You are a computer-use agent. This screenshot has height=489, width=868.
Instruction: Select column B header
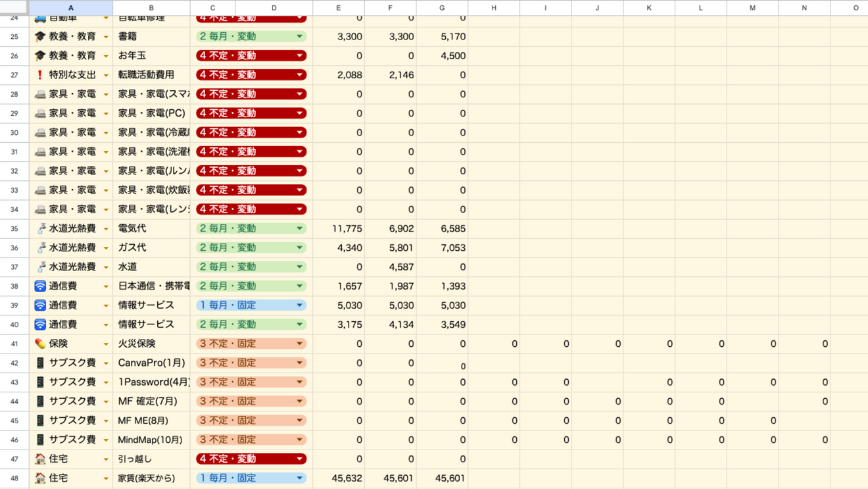pyautogui.click(x=151, y=8)
